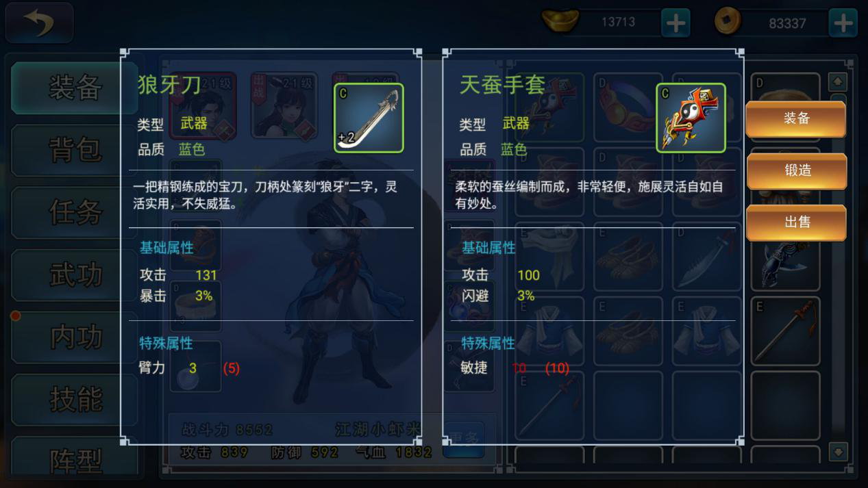The width and height of the screenshot is (868, 488).
Task: Click the 装备 equip button
Action: click(x=796, y=118)
